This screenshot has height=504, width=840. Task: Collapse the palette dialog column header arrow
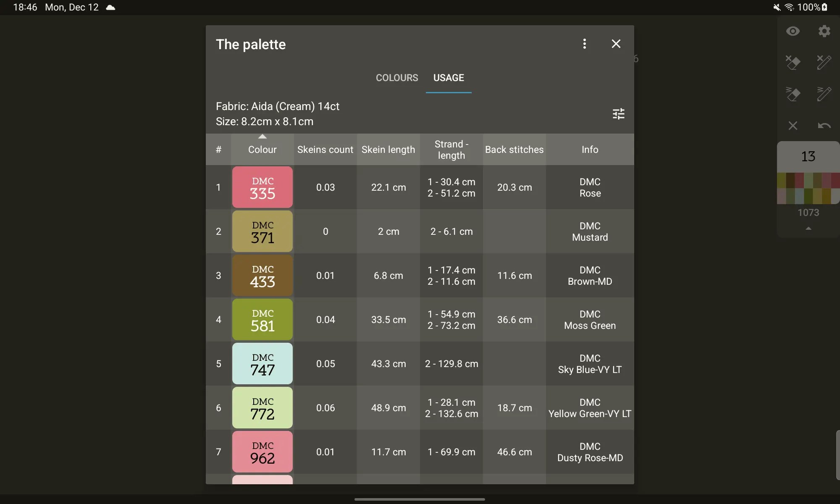pos(262,136)
